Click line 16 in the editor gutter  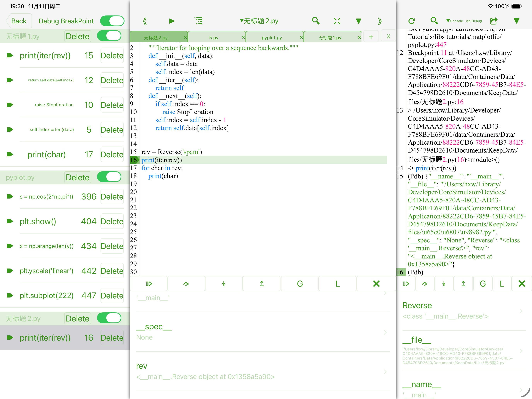[133, 160]
